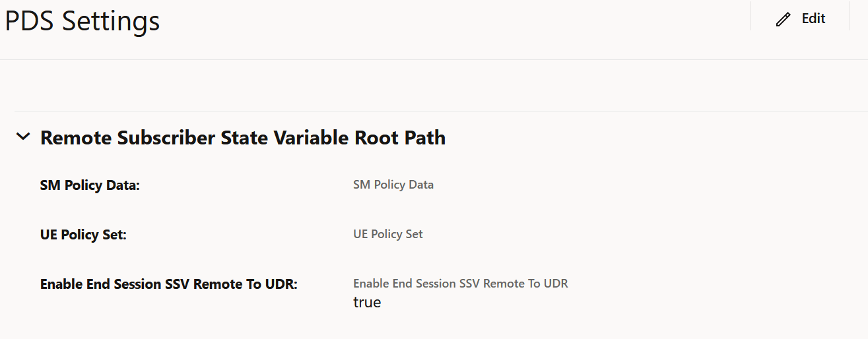Click the vertical separator left of Edit
868x339 pixels.
pyautogui.click(x=751, y=16)
